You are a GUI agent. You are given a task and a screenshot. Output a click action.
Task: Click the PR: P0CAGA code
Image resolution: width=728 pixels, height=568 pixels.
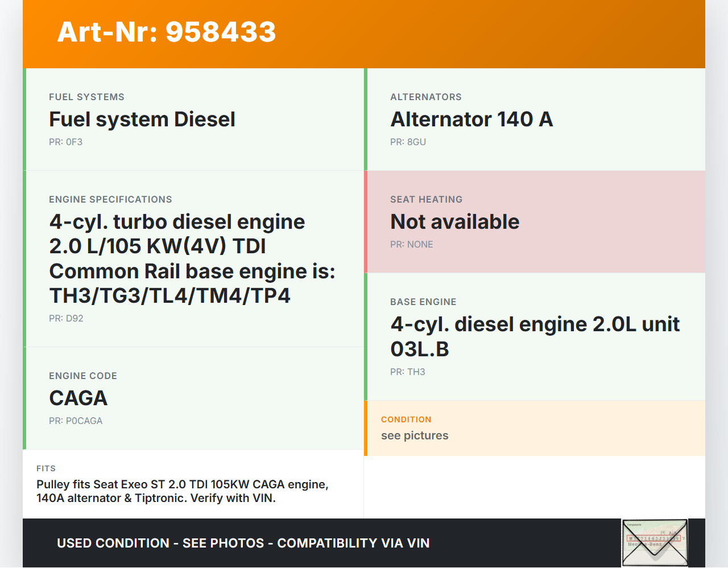pos(76,421)
